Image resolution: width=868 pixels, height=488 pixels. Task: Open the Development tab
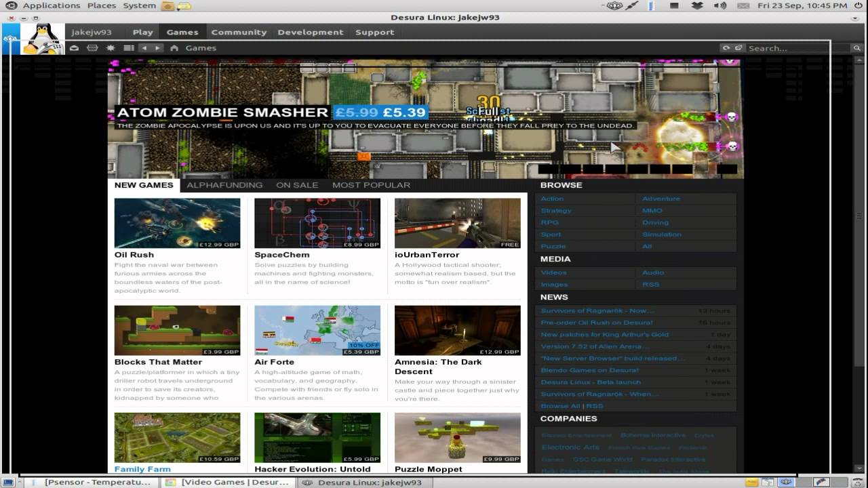311,32
